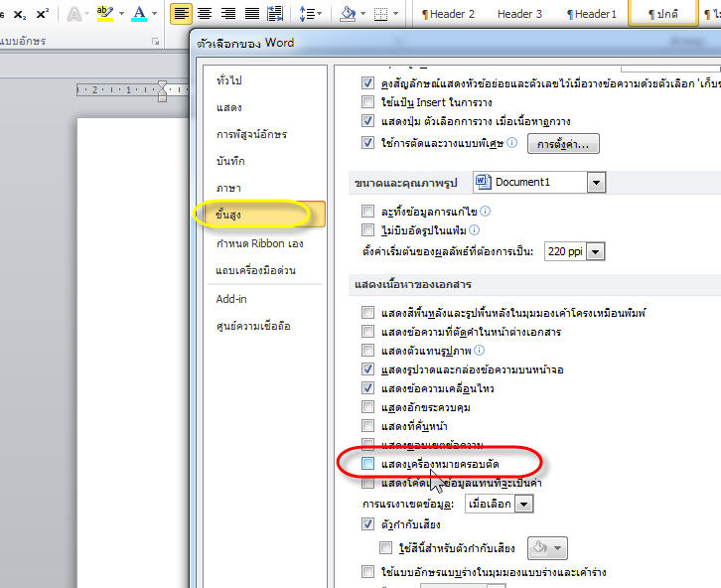Toggle show bookmarks checkbox
This screenshot has width=721, height=588.
367,426
